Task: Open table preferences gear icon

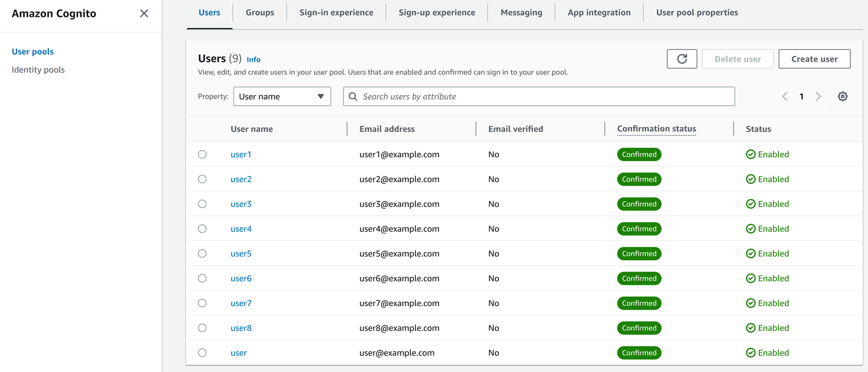Action: click(843, 96)
